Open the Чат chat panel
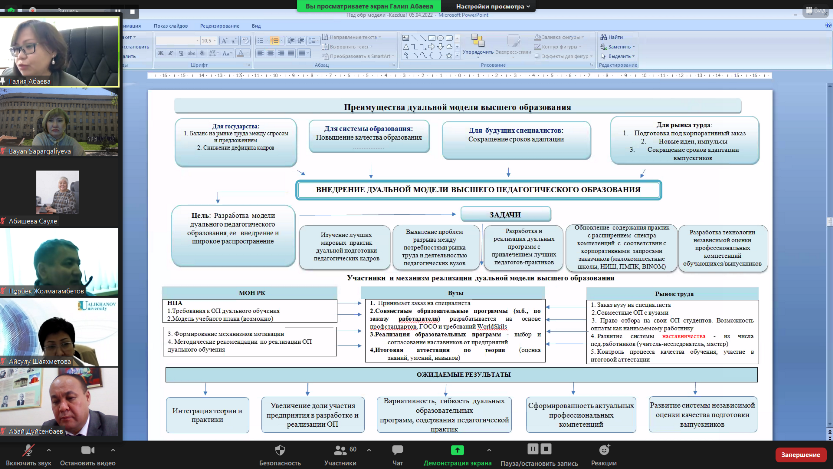Image resolution: width=833 pixels, height=469 pixels. tap(396, 451)
